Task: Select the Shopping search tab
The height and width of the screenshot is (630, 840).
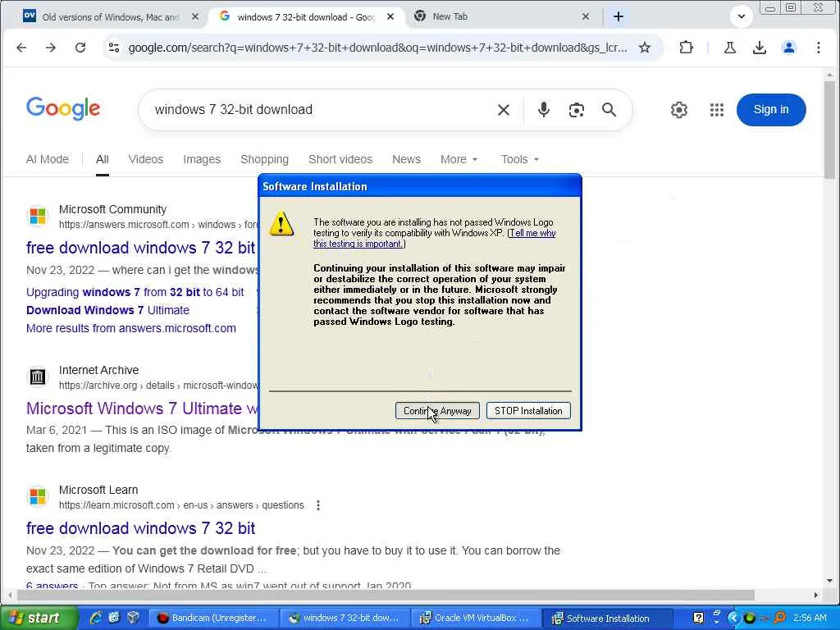Action: pyautogui.click(x=264, y=159)
